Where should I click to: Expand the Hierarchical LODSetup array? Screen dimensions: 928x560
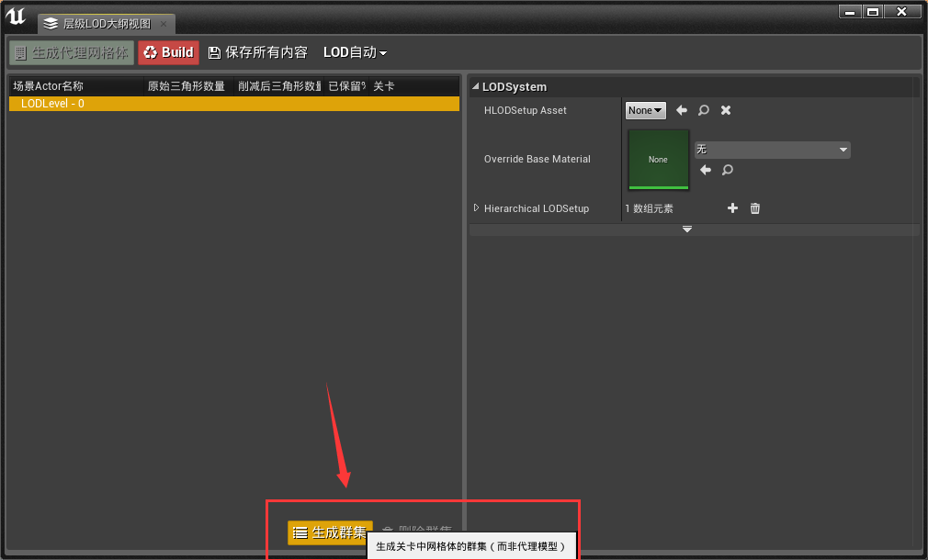477,208
